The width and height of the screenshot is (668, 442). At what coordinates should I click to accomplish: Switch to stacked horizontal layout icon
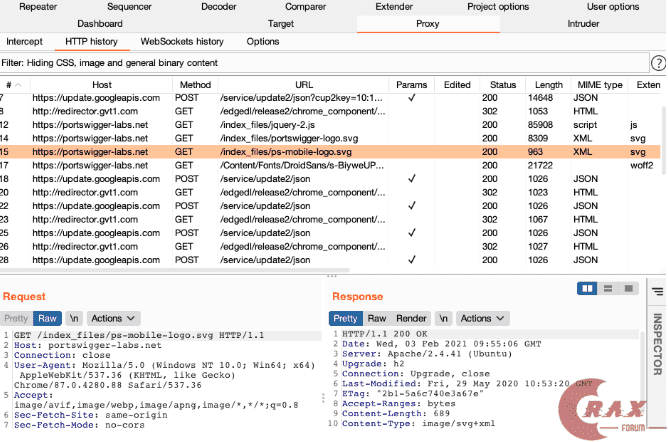[x=607, y=288]
